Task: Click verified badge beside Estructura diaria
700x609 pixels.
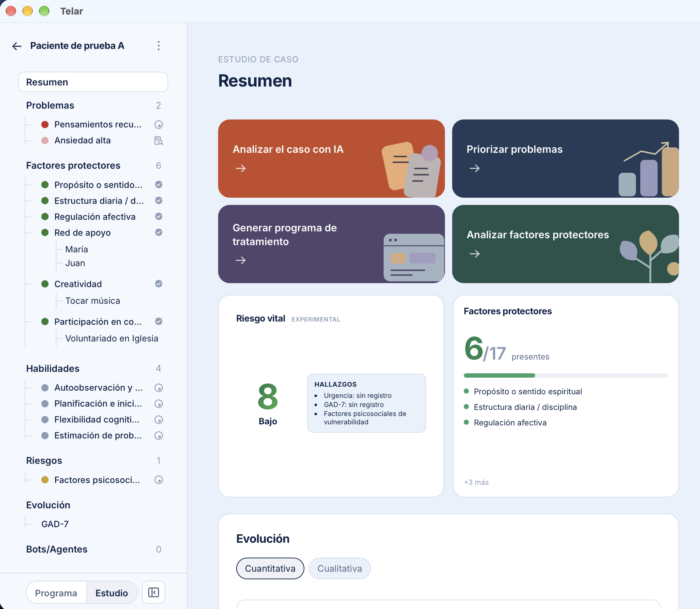Action: [x=158, y=201]
